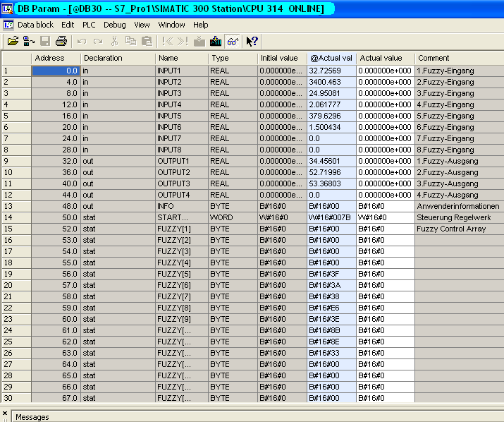Click comment 'Fuzzy Control Array'
504x422 pixels.
[451, 229]
